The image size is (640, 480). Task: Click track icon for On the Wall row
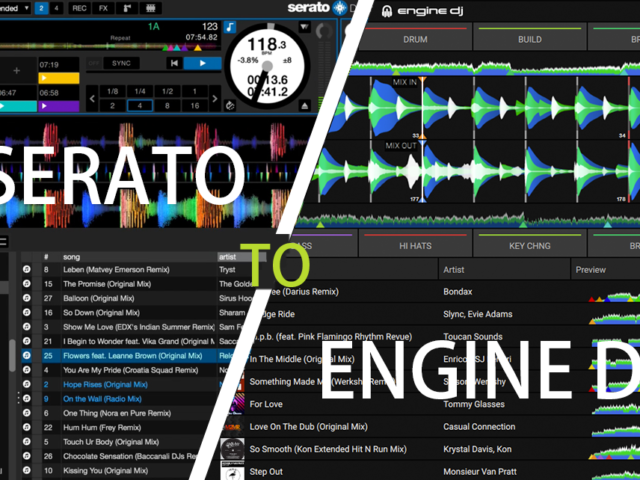[x=27, y=399]
